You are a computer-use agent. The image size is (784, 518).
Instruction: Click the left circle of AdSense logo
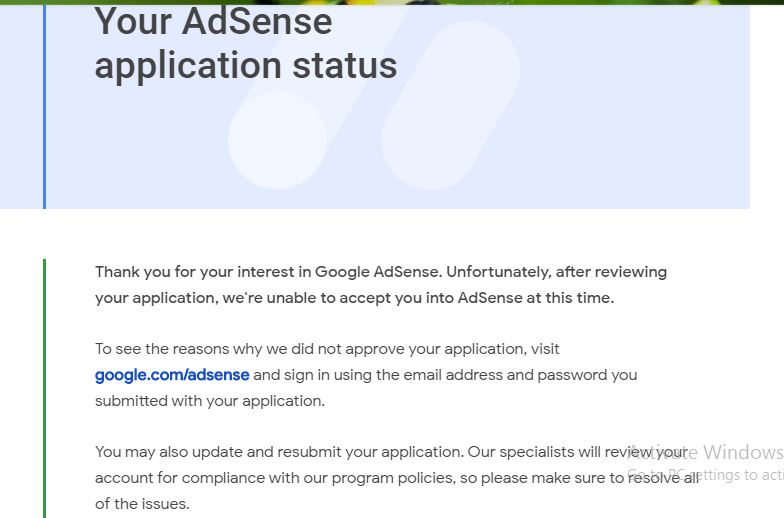[278, 140]
